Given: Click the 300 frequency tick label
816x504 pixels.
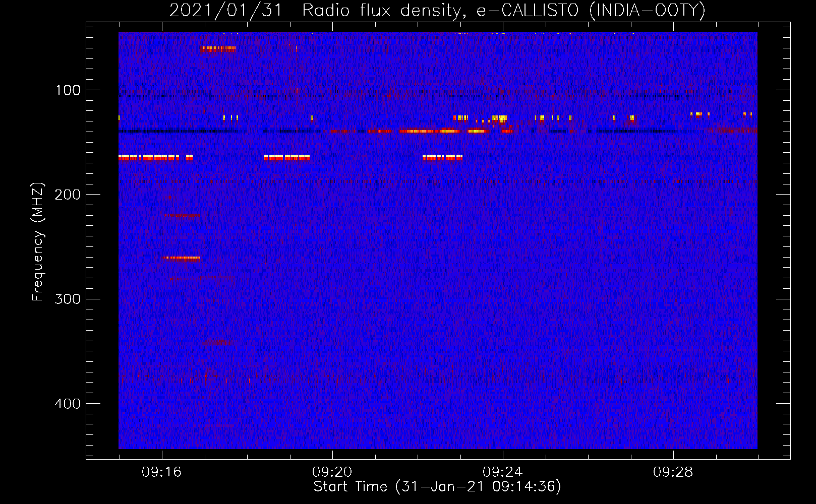Looking at the screenshot, I should click(68, 299).
